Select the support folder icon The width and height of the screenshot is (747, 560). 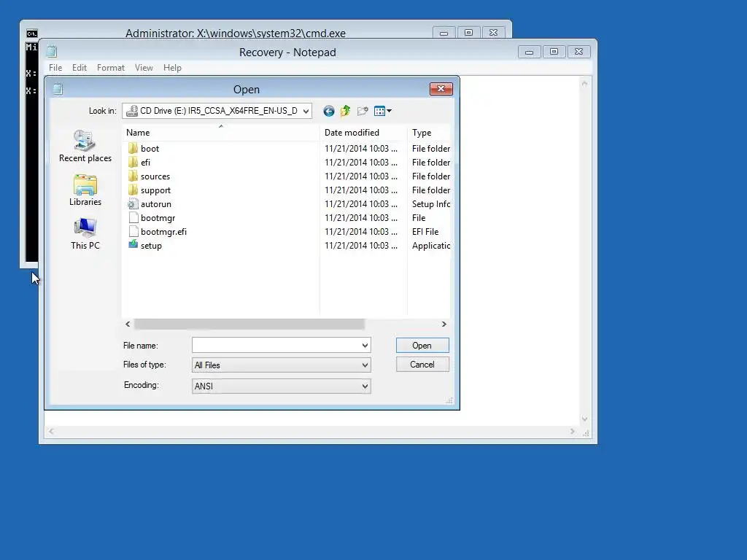(x=133, y=190)
